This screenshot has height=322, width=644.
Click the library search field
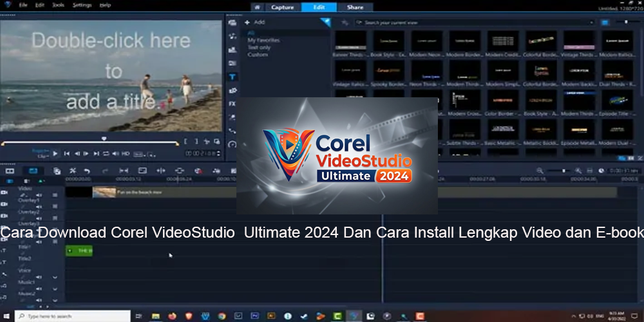click(x=475, y=23)
